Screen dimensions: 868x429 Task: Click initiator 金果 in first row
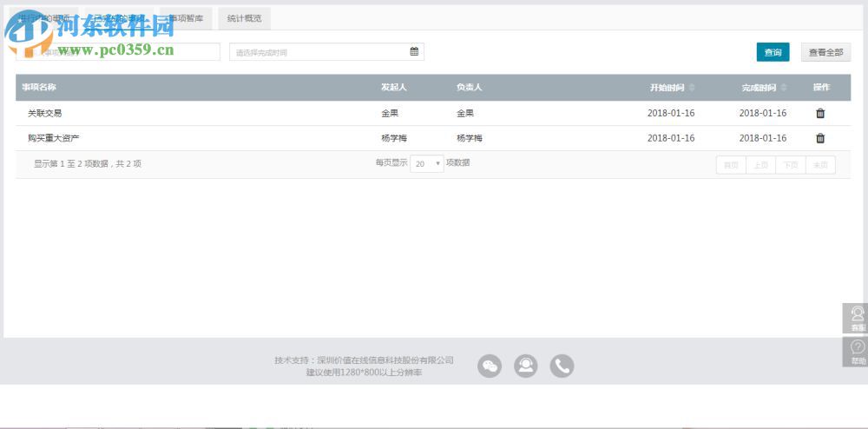pos(390,114)
